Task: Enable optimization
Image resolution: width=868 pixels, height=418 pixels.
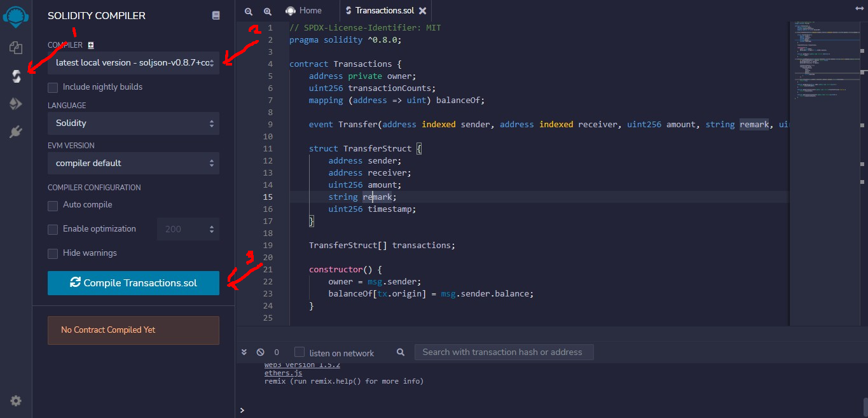Action: coord(52,229)
